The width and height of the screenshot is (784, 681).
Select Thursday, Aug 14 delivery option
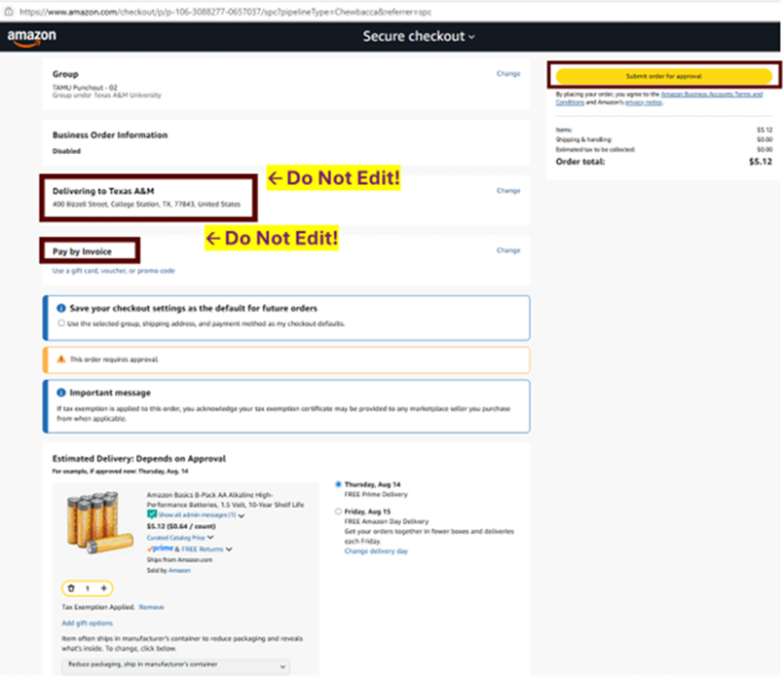(x=338, y=484)
